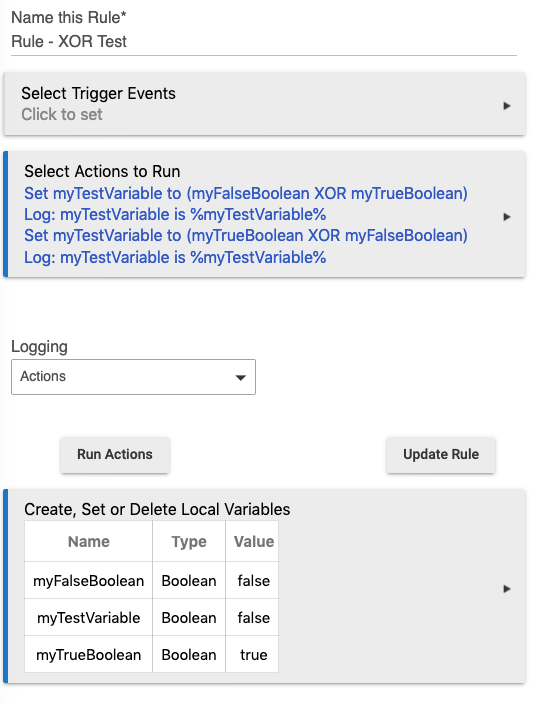Select the first Log myTestVariable action

coord(175,215)
